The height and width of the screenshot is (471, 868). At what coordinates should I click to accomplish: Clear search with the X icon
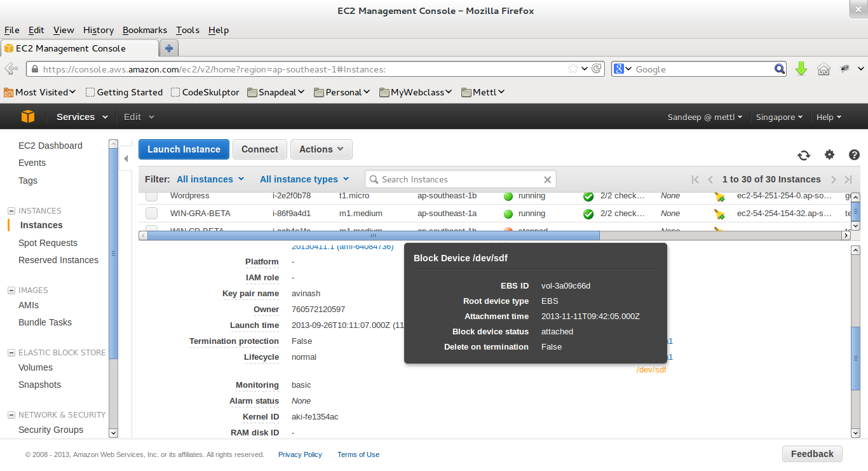coord(547,180)
